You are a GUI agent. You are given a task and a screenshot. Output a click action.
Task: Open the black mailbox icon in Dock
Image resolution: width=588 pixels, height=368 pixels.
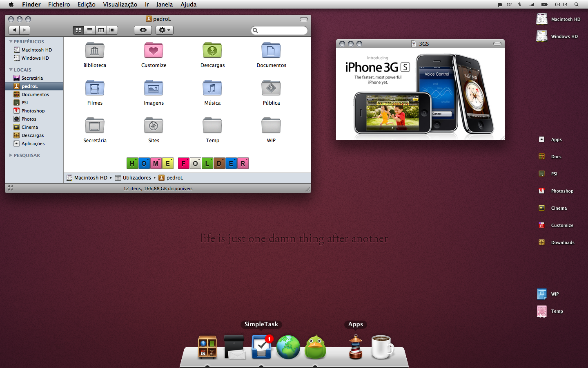(234, 347)
